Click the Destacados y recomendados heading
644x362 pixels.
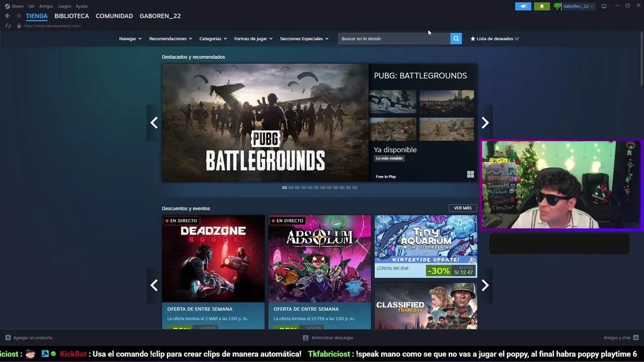193,57
